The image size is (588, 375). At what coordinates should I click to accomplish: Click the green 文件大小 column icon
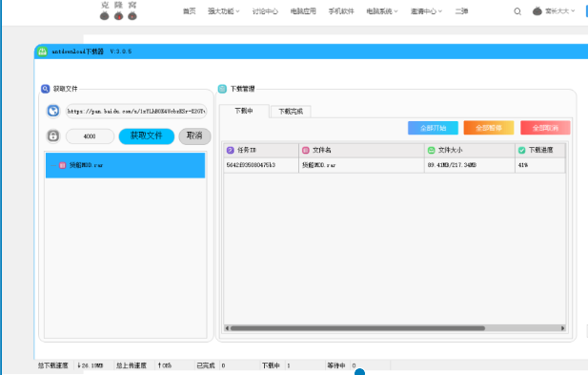pyautogui.click(x=432, y=150)
